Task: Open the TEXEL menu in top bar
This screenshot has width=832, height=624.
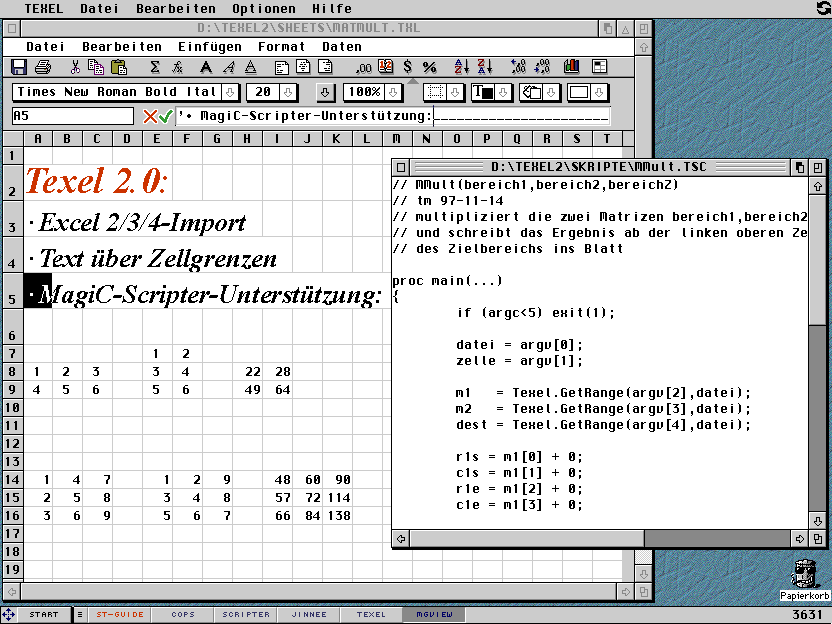Action: coord(44,8)
